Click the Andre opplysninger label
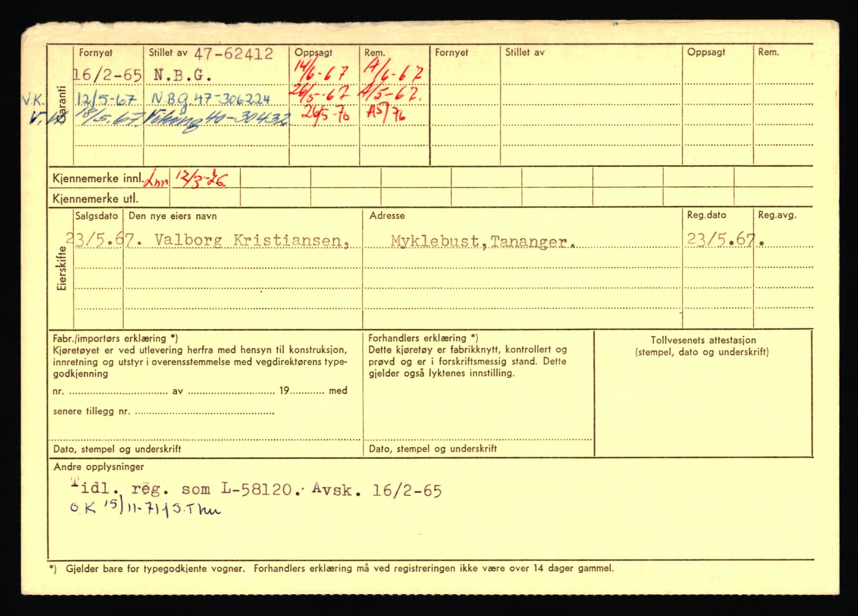 tap(99, 467)
